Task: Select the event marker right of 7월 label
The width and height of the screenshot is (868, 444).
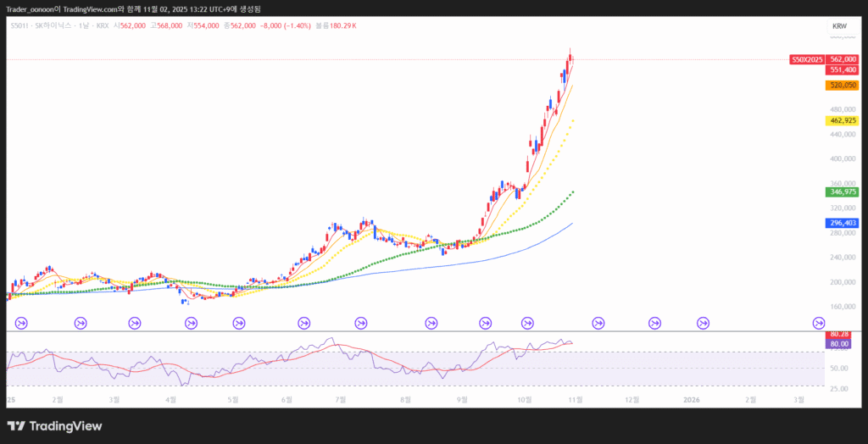Action: point(361,322)
